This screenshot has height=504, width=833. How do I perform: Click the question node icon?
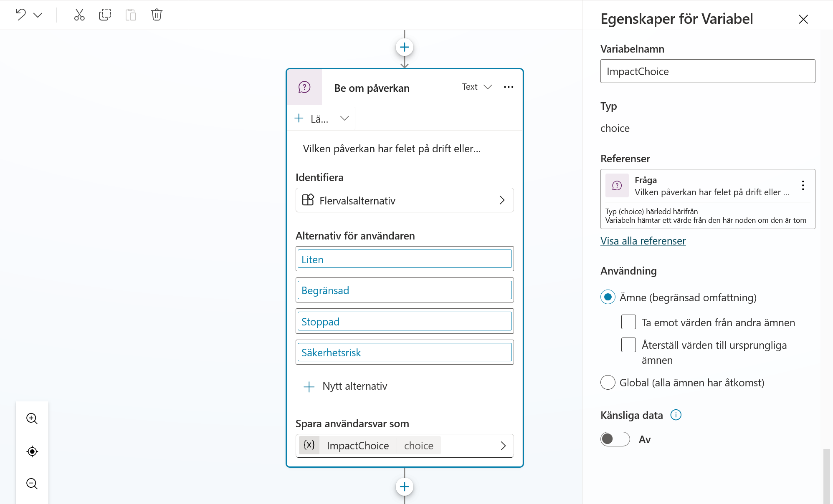coord(304,87)
